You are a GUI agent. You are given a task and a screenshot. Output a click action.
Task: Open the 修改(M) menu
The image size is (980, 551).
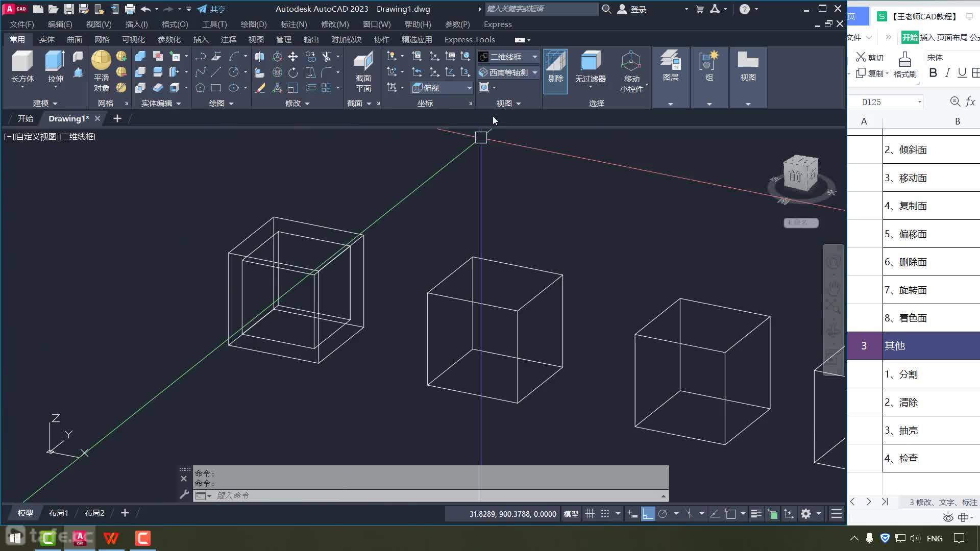click(x=335, y=24)
